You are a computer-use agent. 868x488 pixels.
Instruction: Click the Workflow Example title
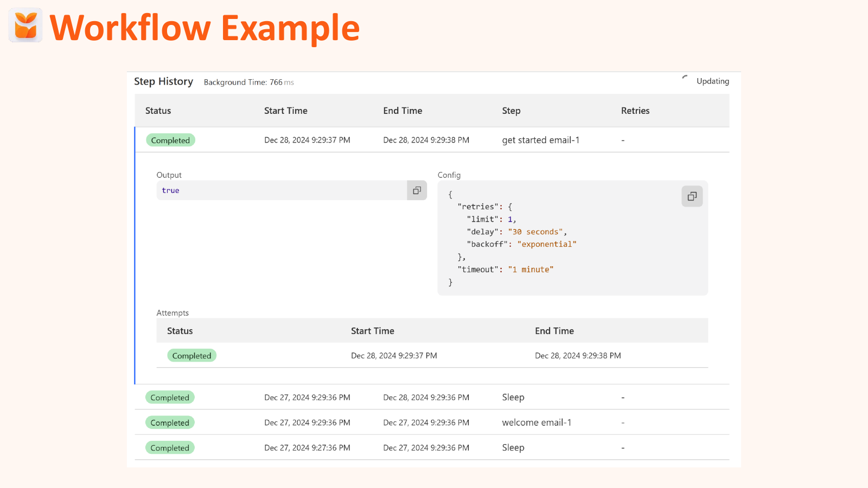tap(205, 28)
